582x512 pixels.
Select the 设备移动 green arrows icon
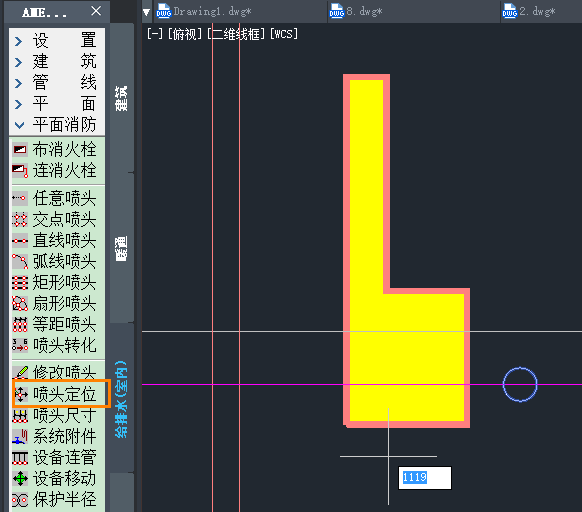(x=20, y=479)
